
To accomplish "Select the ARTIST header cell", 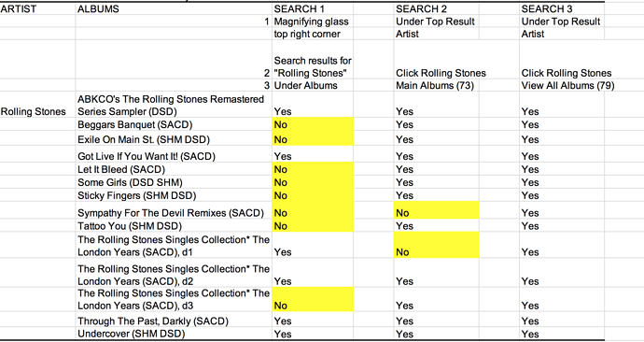I will 37,8.
